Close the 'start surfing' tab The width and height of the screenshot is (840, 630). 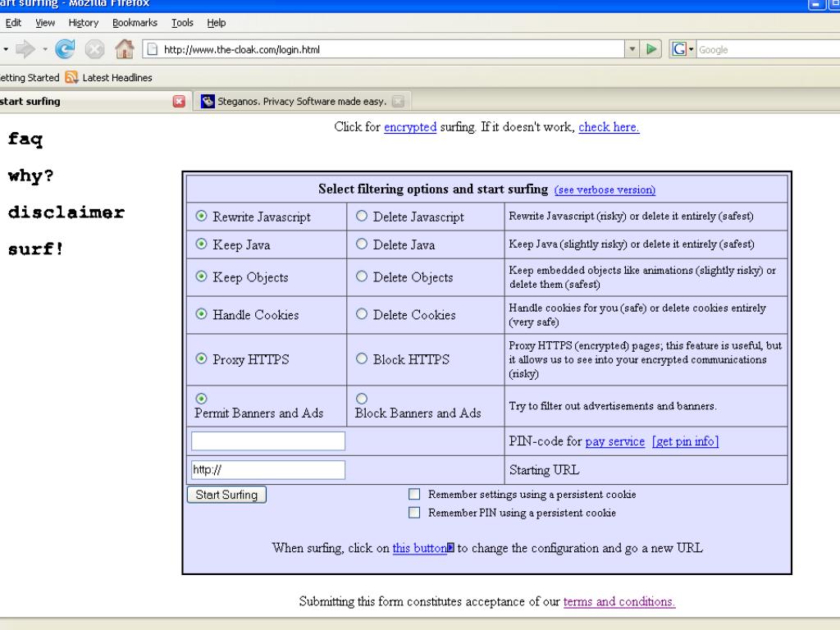(179, 101)
